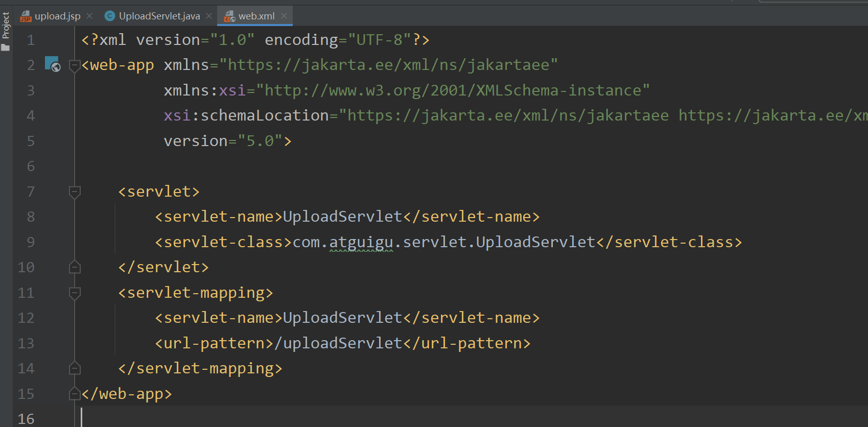Click the XMLSchema-instance URL on line 3

point(453,90)
